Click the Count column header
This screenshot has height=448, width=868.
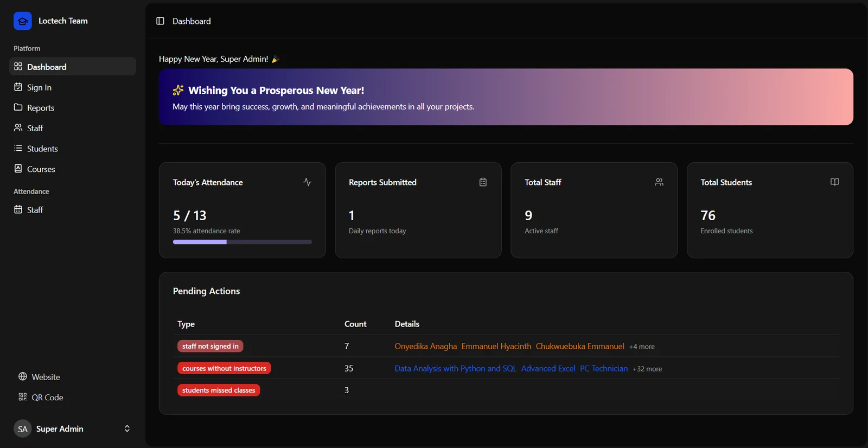coord(355,324)
